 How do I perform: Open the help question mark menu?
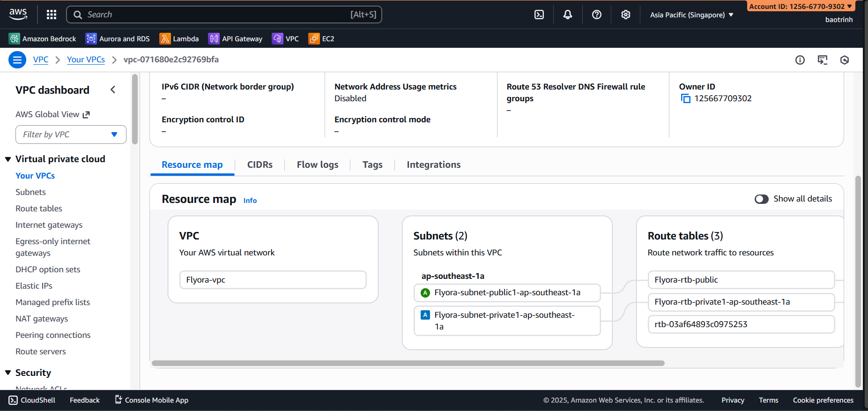597,15
